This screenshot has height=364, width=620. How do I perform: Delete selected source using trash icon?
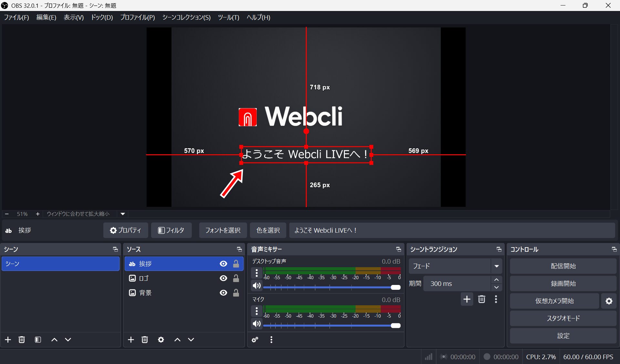coord(145,339)
